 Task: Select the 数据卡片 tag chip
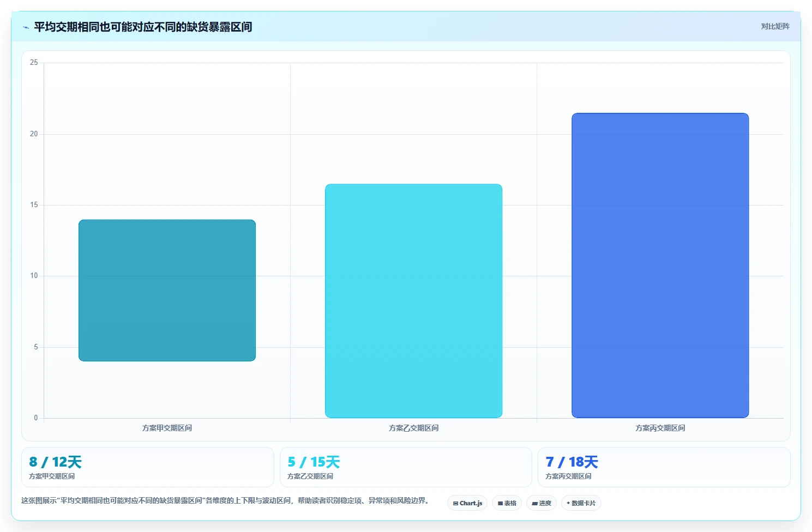[x=581, y=503]
